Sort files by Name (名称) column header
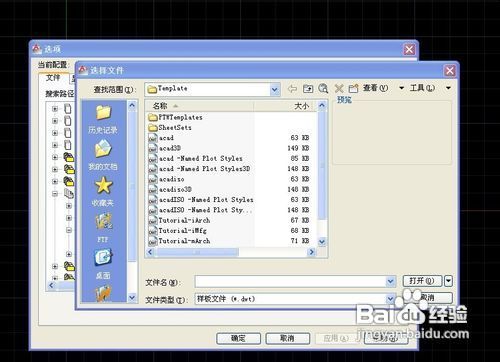Image resolution: width=500 pixels, height=362 pixels. [x=199, y=106]
